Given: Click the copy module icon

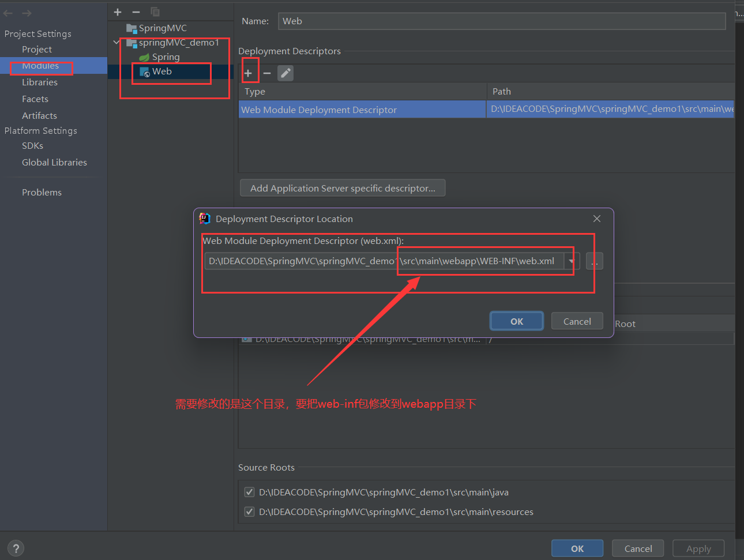Looking at the screenshot, I should 155,12.
